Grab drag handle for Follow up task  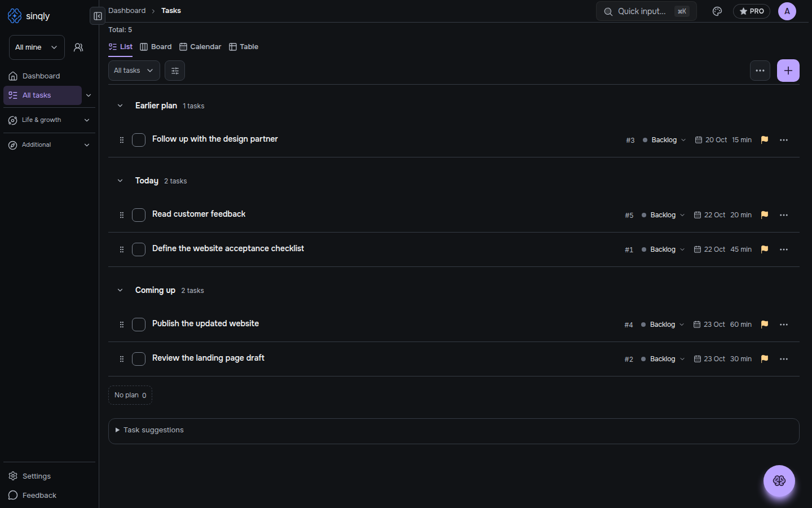[x=122, y=140]
